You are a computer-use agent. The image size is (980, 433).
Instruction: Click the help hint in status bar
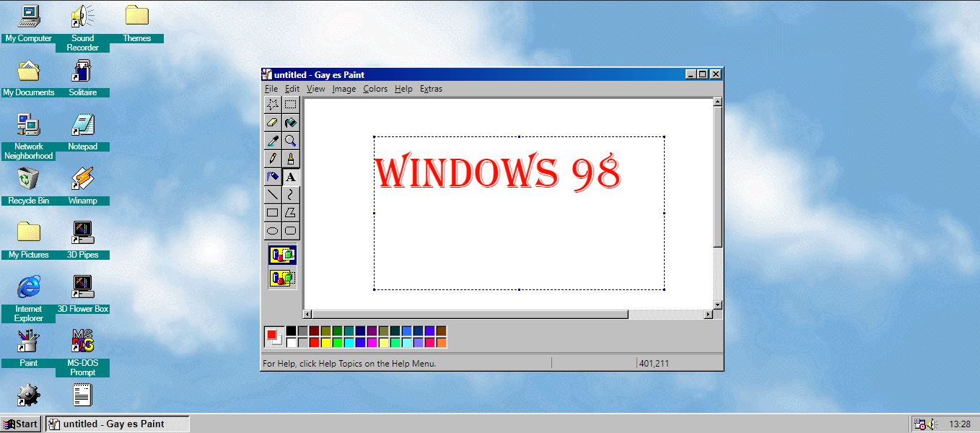point(349,364)
